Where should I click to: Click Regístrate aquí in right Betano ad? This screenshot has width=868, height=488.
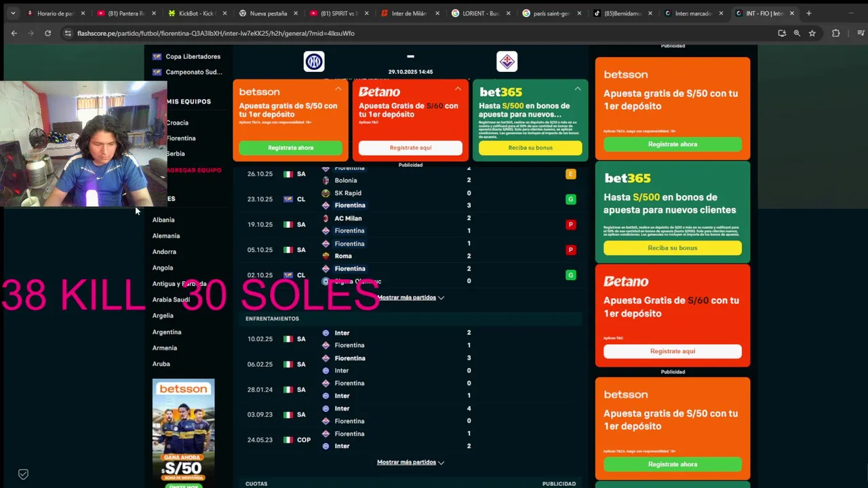click(x=673, y=351)
